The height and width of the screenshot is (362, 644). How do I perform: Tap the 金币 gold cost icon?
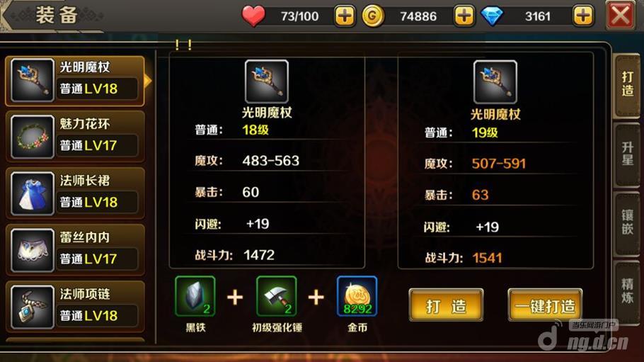tap(357, 296)
